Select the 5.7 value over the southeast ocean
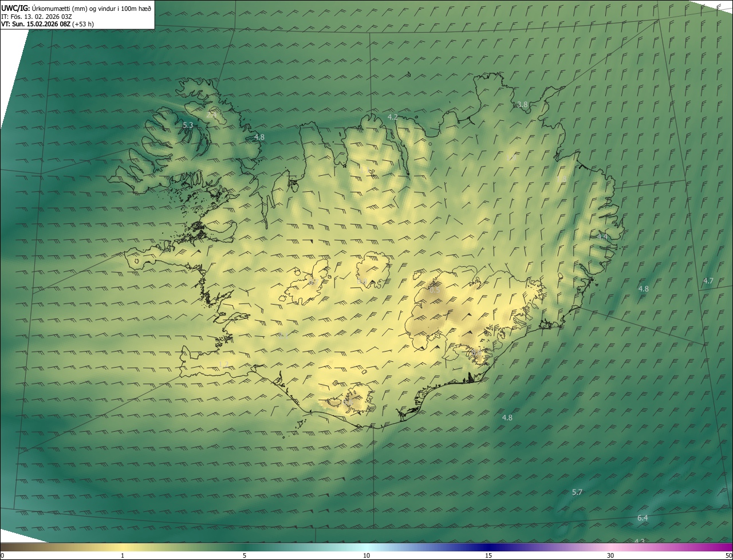733x560 pixels. pyautogui.click(x=577, y=492)
